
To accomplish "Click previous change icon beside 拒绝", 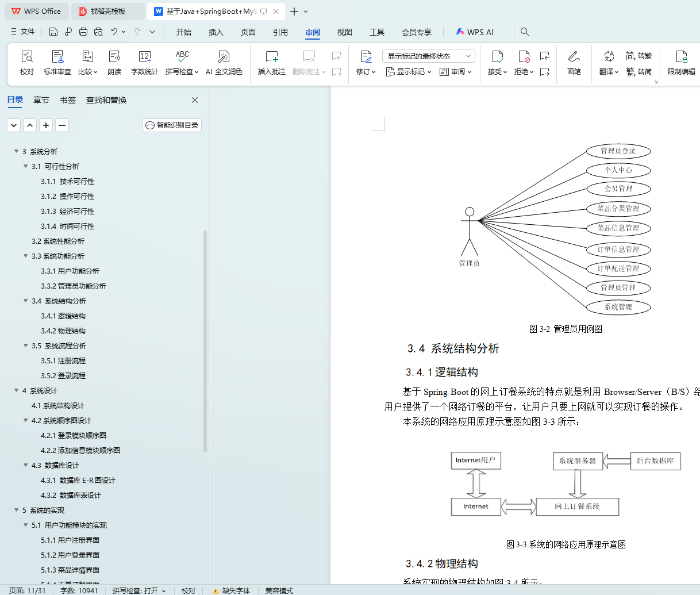I will pos(545,56).
